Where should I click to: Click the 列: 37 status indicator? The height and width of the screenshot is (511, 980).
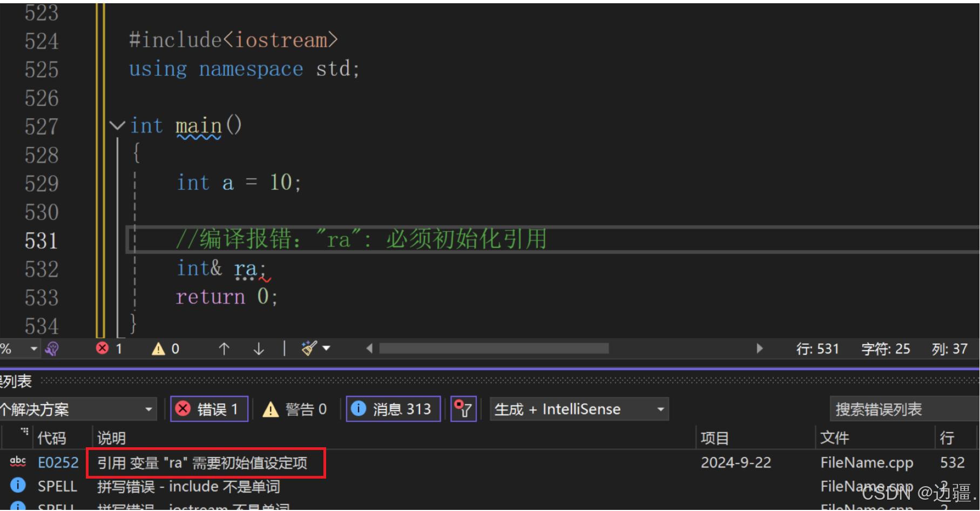(949, 349)
